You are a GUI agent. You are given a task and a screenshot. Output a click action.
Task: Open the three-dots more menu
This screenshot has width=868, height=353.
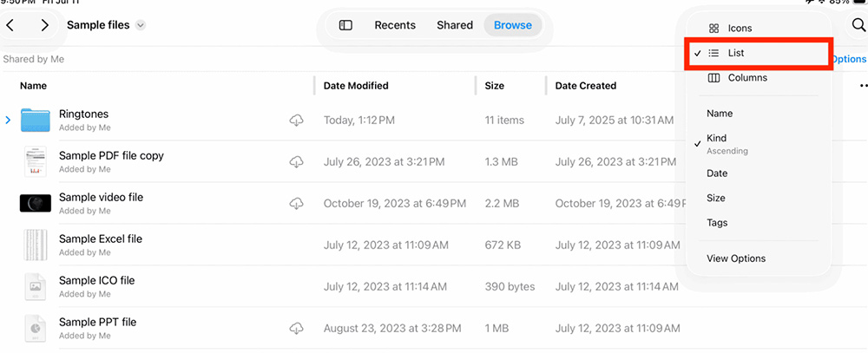click(x=863, y=86)
